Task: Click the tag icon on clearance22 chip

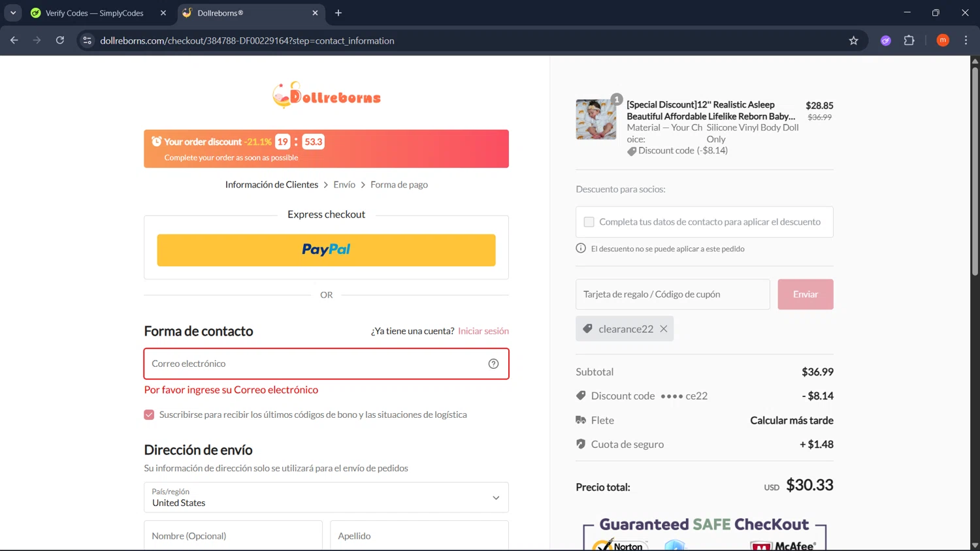Action: tap(587, 329)
